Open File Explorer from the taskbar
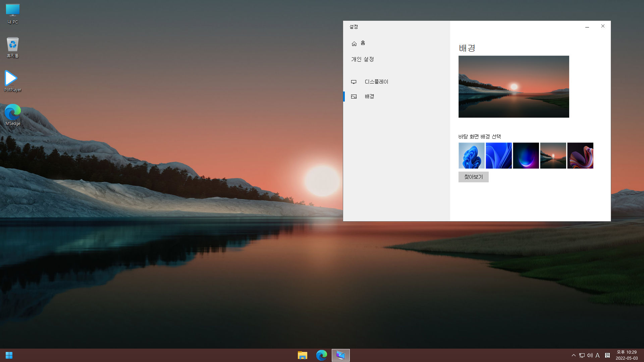Viewport: 644px width, 362px height. pyautogui.click(x=302, y=355)
